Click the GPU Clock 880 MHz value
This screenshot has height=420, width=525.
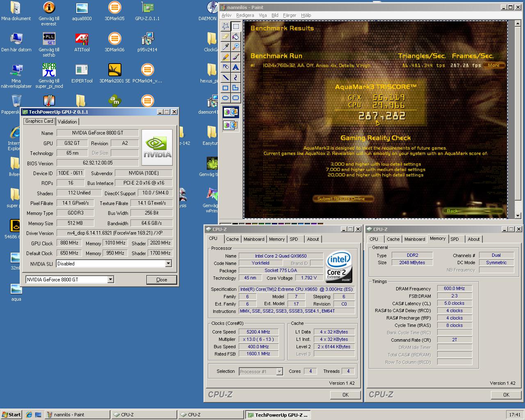point(69,243)
